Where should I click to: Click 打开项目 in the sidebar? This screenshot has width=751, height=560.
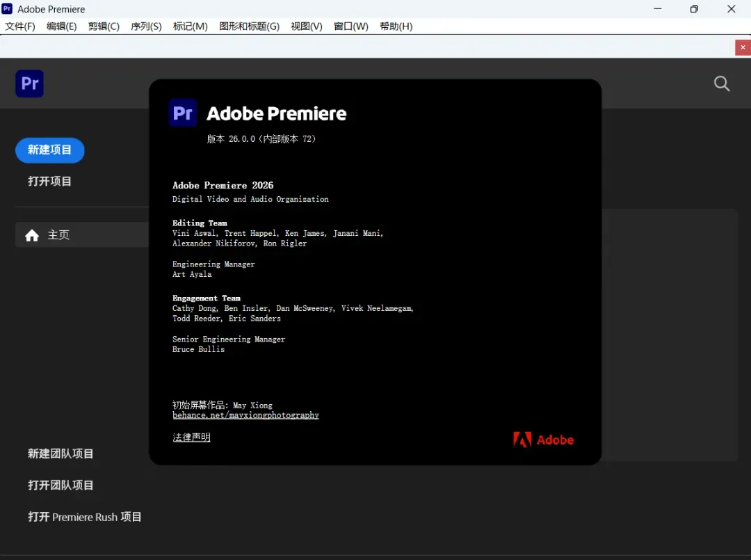click(50, 182)
